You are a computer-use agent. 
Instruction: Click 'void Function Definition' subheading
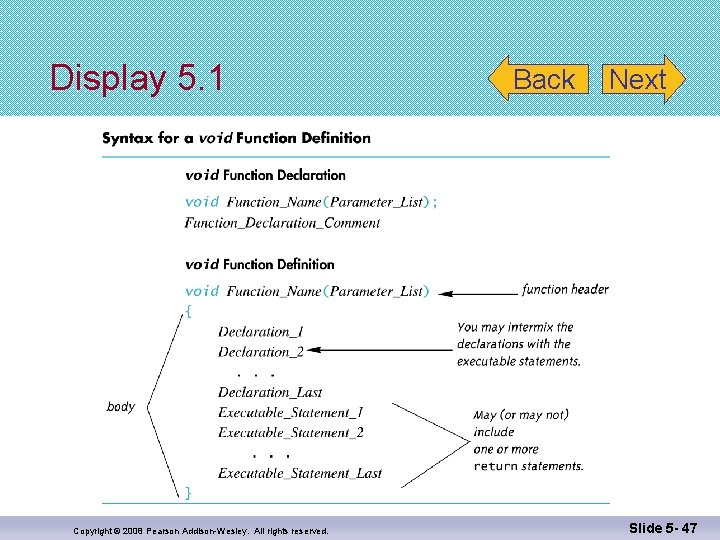[260, 264]
